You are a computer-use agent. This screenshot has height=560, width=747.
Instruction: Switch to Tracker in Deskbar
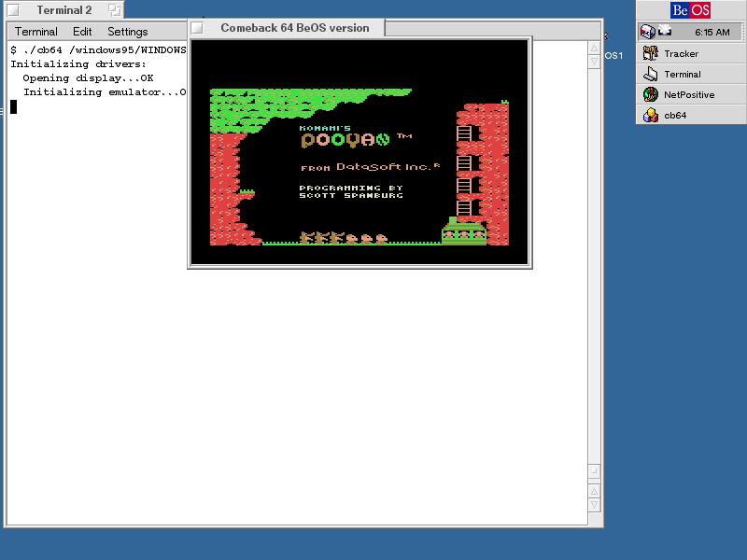(x=691, y=54)
